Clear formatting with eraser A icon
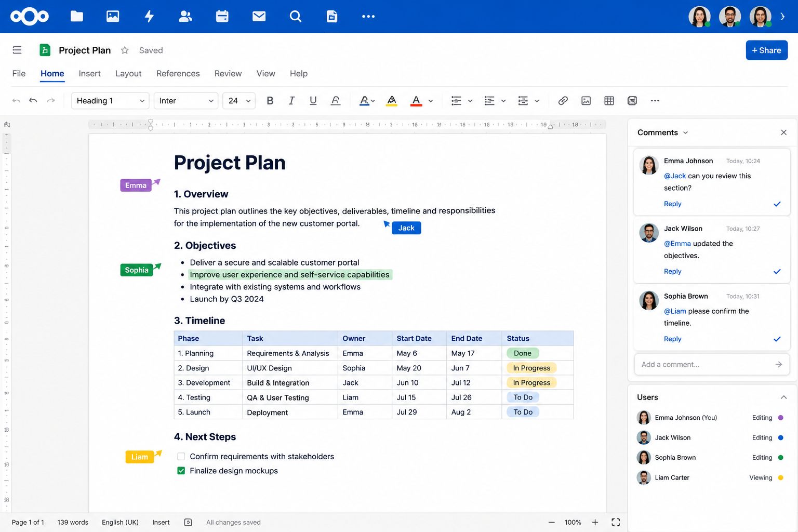 click(x=336, y=101)
